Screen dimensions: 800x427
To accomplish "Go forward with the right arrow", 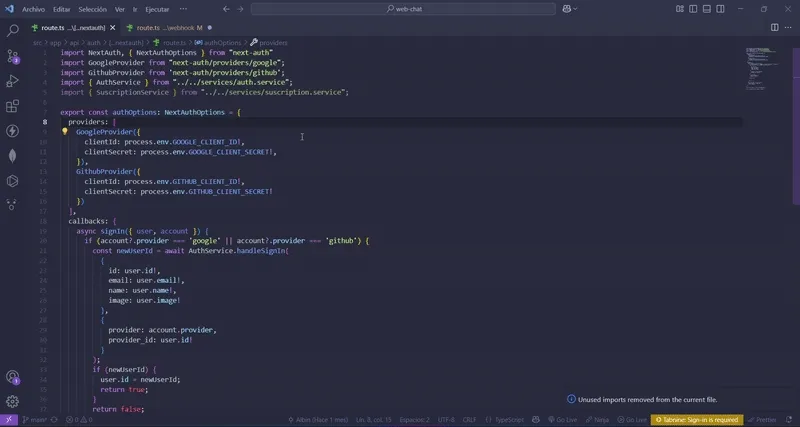I will [x=240, y=9].
